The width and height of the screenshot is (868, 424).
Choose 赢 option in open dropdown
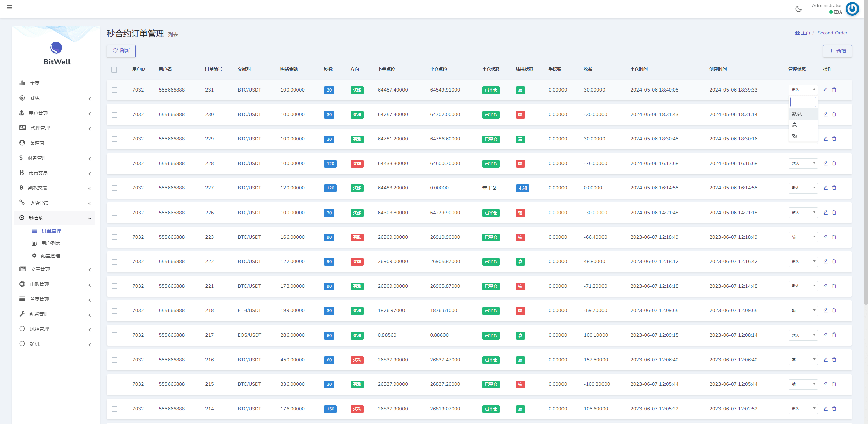(795, 125)
